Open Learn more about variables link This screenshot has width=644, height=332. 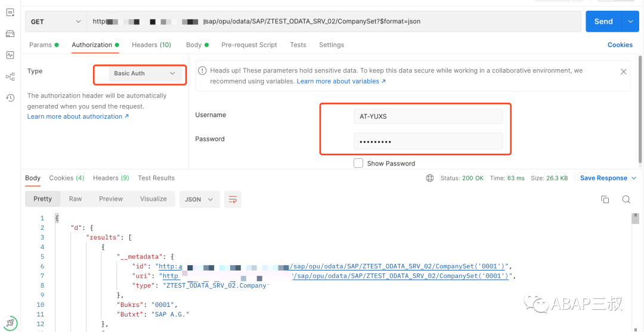(x=341, y=81)
